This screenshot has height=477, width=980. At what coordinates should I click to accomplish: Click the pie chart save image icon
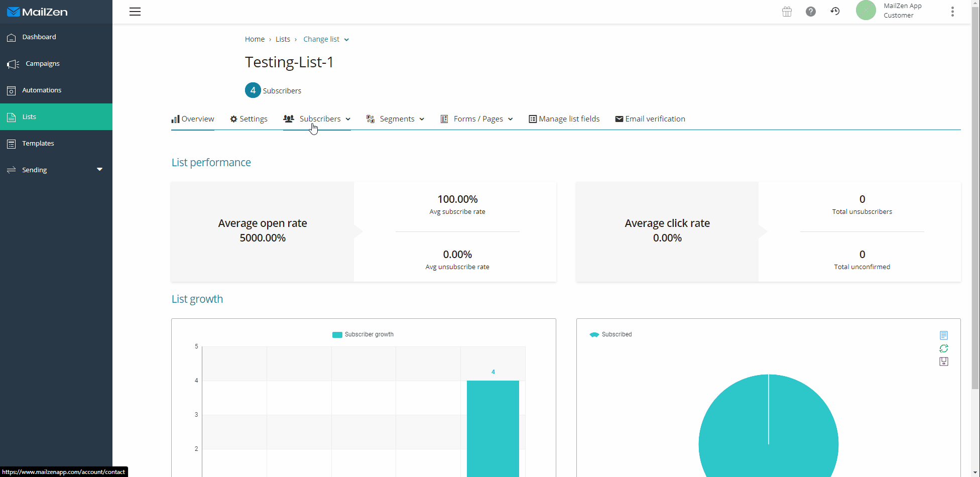tap(944, 362)
